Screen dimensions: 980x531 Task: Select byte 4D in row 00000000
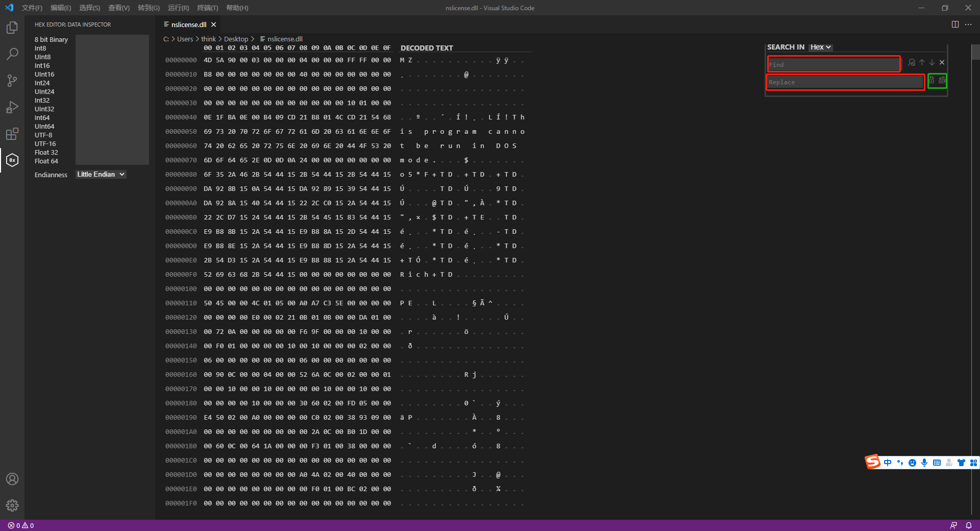click(x=208, y=60)
